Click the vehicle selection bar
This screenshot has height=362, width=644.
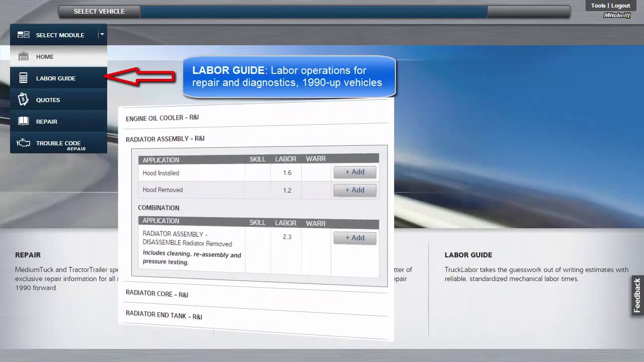pos(314,12)
